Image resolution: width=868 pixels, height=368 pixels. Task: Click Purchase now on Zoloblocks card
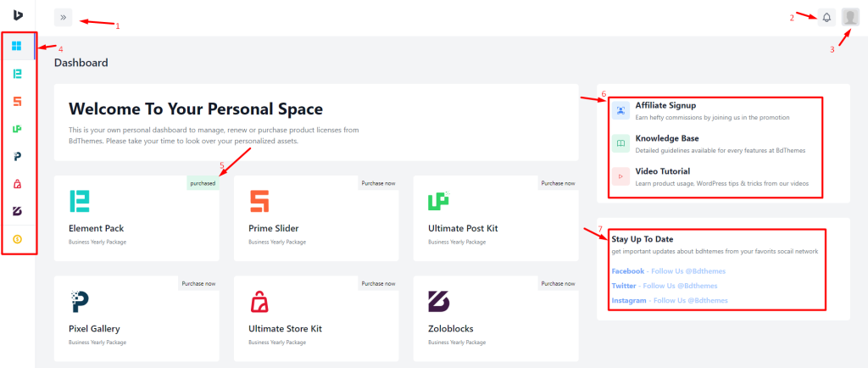(558, 283)
